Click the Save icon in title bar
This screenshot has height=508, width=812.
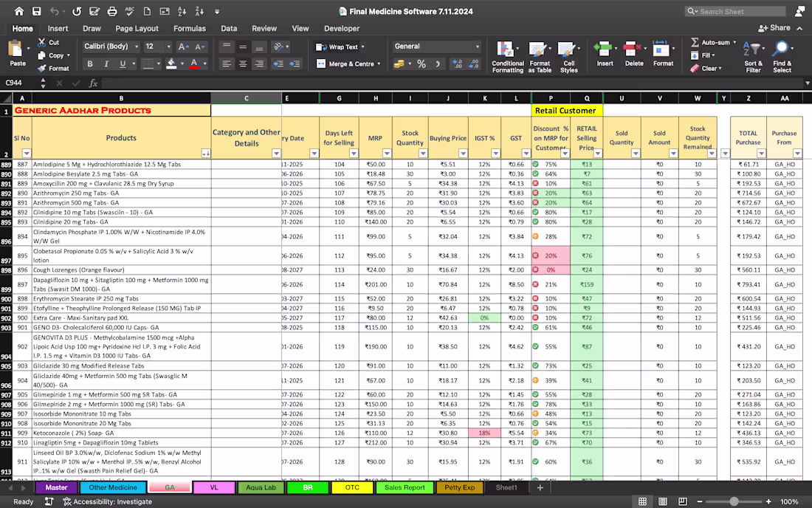[36, 11]
